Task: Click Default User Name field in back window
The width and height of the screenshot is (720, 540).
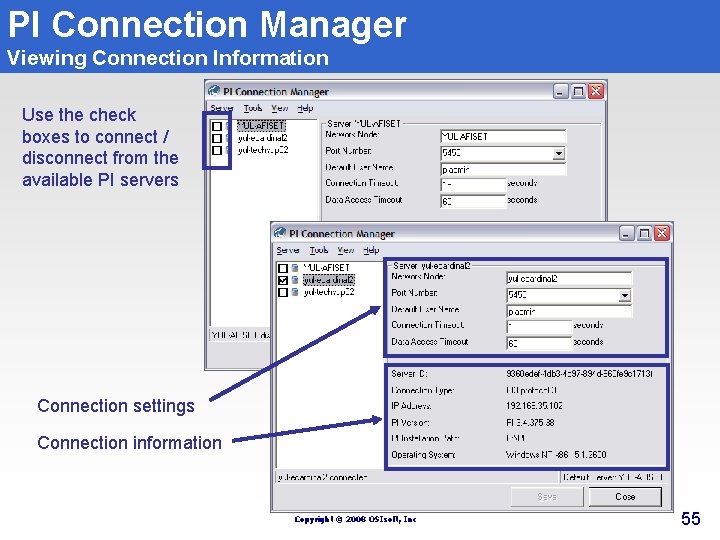Action: point(503,170)
